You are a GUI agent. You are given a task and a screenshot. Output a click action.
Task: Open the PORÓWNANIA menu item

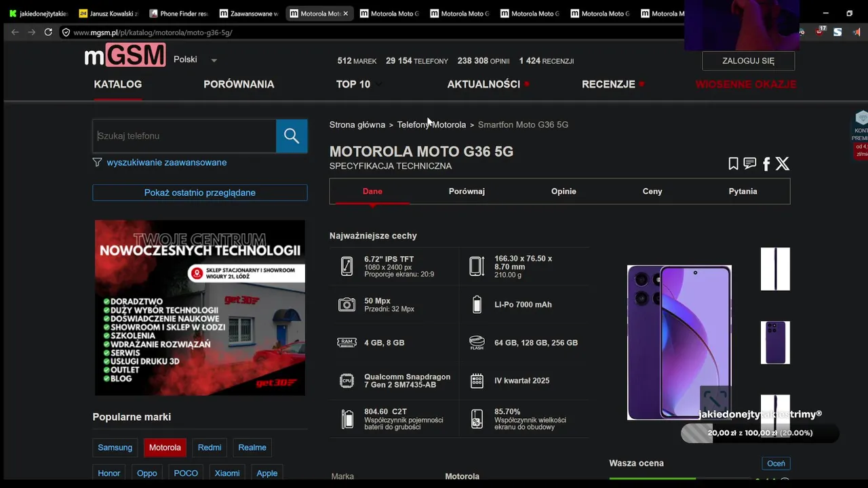tap(239, 84)
